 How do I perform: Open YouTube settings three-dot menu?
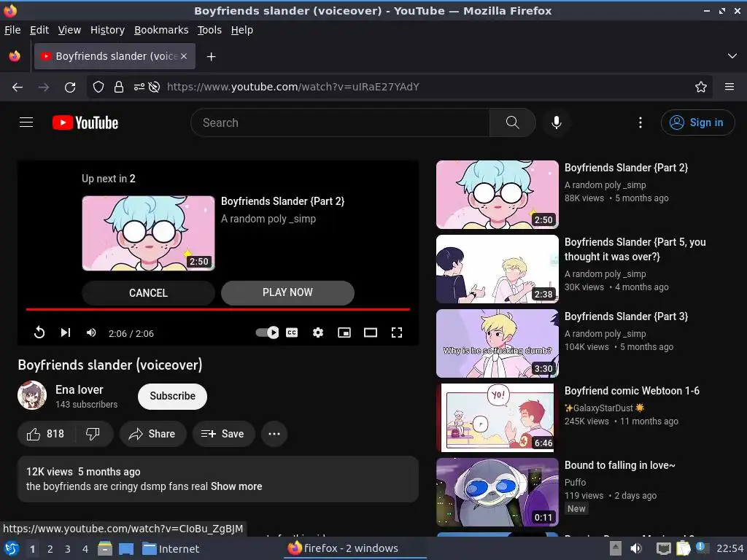point(640,122)
